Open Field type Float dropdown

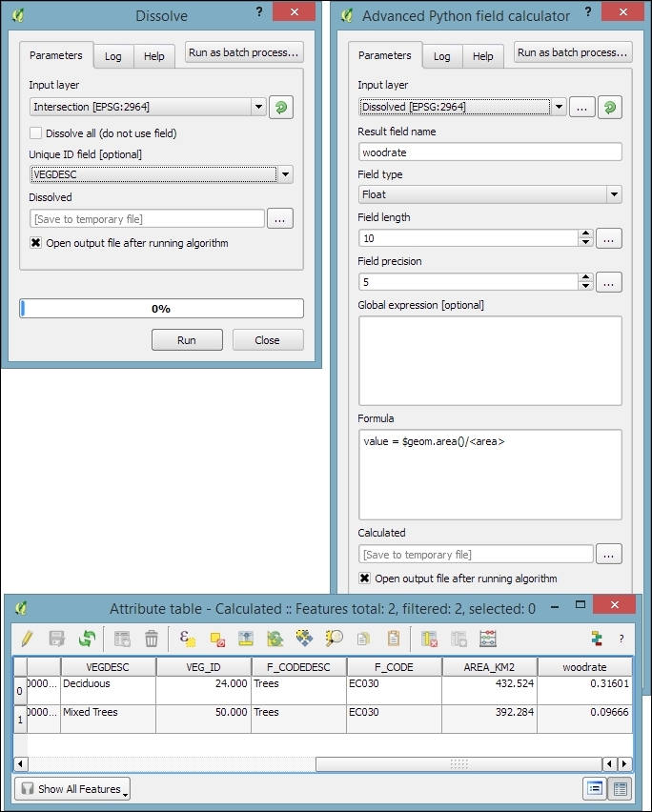click(490, 194)
